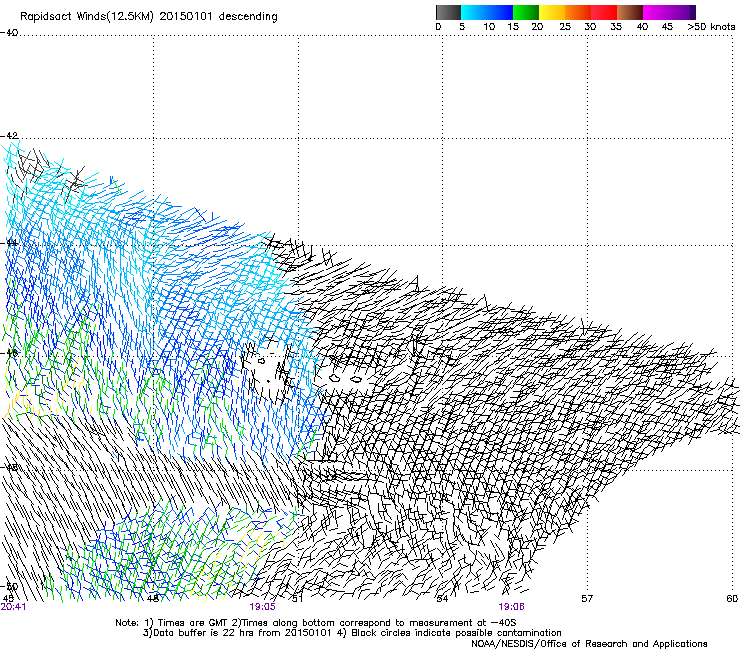This screenshot has width=740, height=650.
Task: Click the gray 0–5 knots color segment
Action: coord(448,12)
